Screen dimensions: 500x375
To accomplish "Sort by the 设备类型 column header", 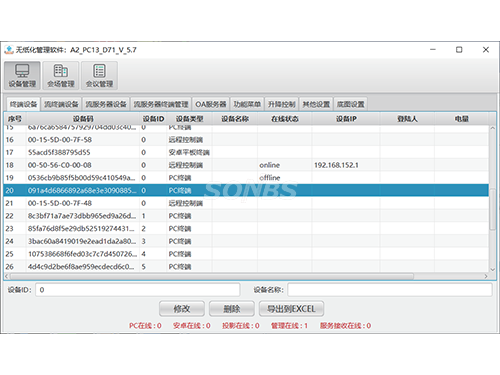I will (x=189, y=119).
